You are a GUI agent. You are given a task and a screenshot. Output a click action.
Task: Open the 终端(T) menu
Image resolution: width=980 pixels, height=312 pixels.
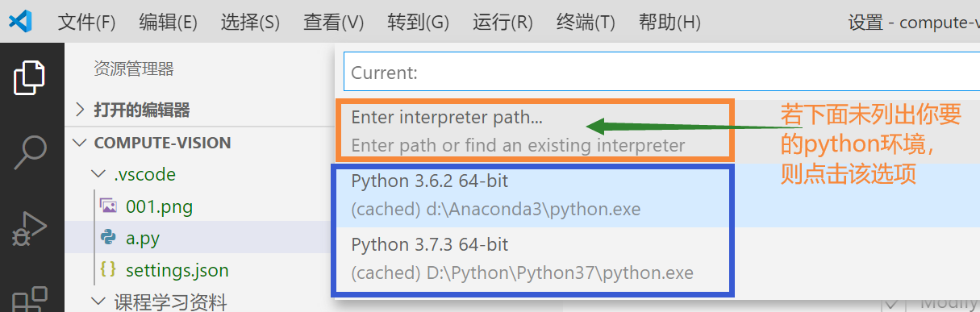pyautogui.click(x=586, y=23)
